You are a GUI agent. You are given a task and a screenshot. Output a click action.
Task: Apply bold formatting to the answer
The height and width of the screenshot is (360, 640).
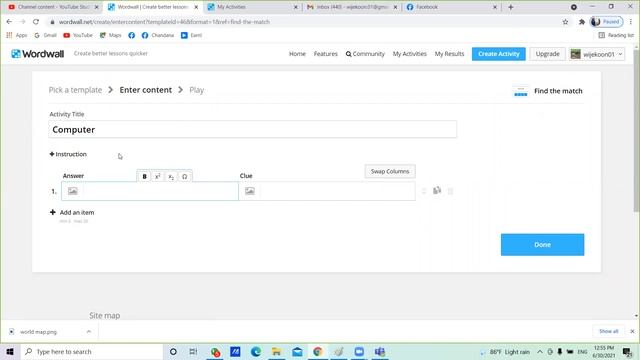tap(144, 176)
